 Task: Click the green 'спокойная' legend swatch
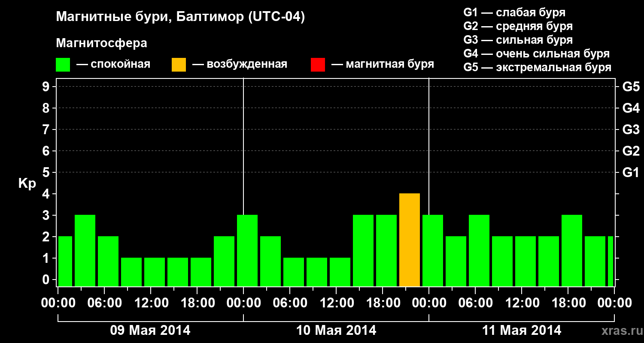(63, 65)
